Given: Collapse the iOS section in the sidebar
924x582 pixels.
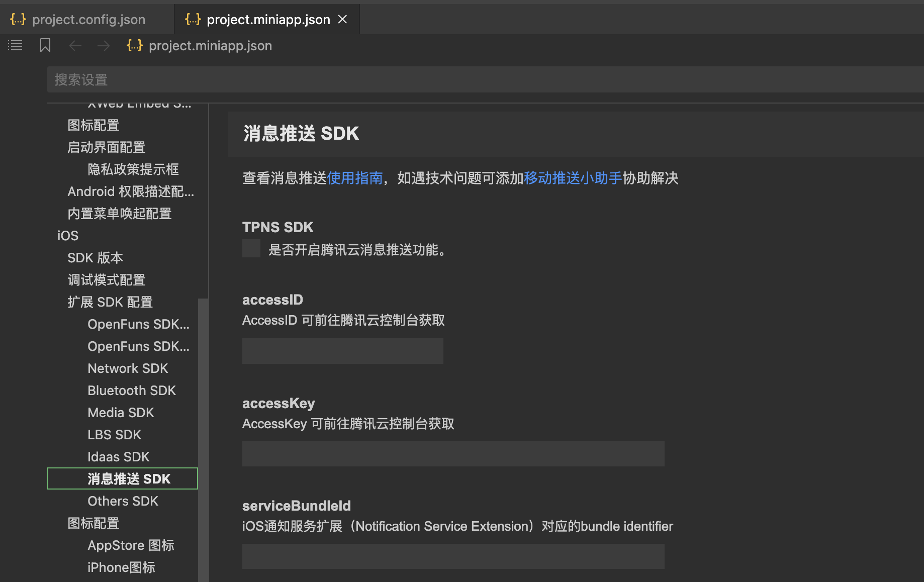Looking at the screenshot, I should 68,235.
